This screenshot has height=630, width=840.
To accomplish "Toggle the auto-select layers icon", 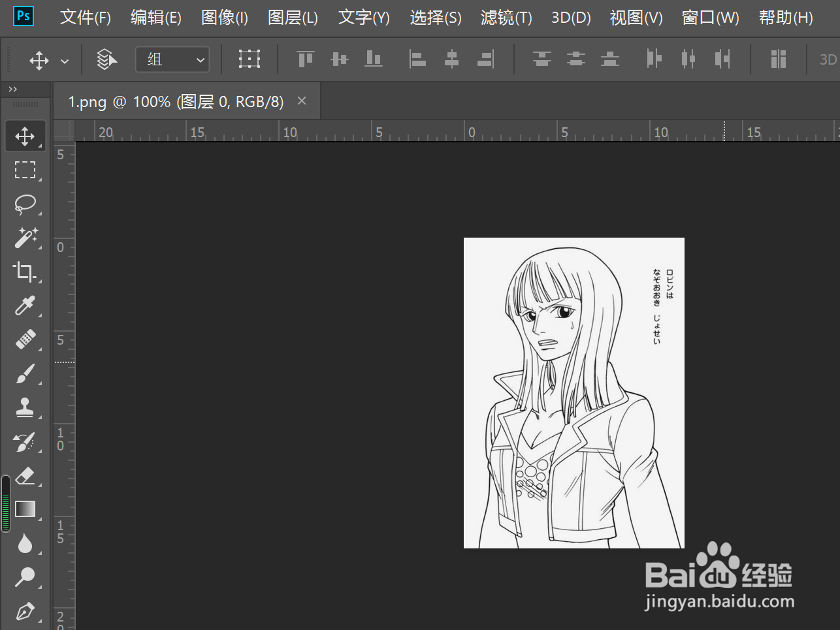I will (106, 59).
